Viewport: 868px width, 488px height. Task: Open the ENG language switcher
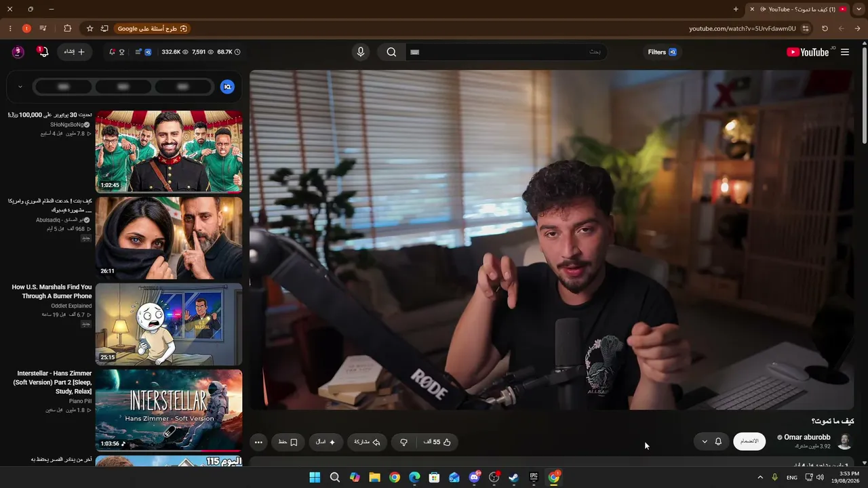792,477
